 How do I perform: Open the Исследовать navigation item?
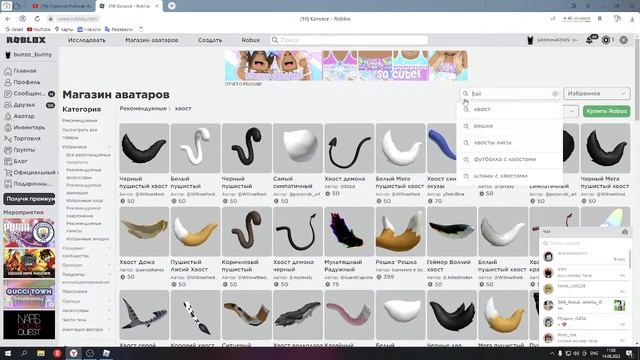(x=87, y=40)
